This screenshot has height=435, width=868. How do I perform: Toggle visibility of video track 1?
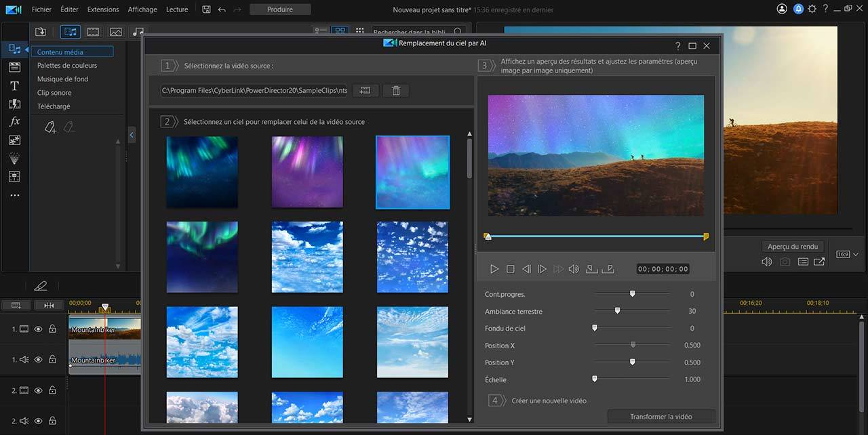coord(38,329)
